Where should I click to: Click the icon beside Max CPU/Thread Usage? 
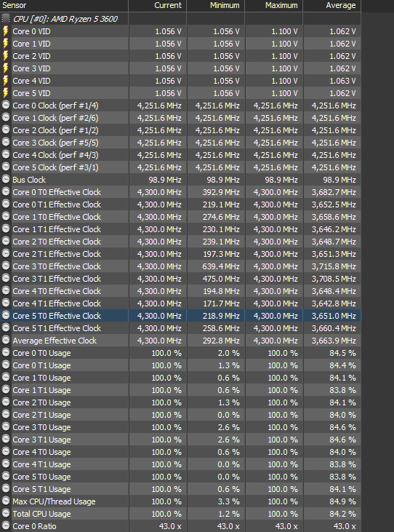pyautogui.click(x=6, y=501)
